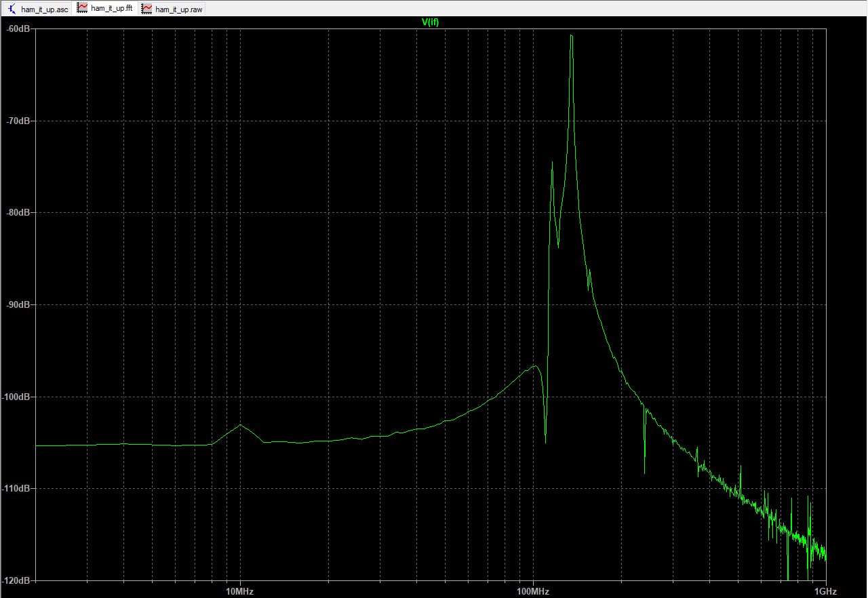
Task: Click the waveform icon on ham_it_up.raw tab
Action: pyautogui.click(x=147, y=9)
